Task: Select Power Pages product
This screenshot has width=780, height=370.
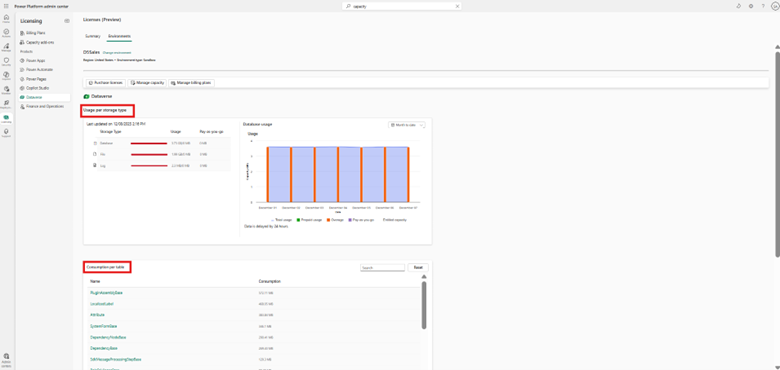Action: [36, 79]
